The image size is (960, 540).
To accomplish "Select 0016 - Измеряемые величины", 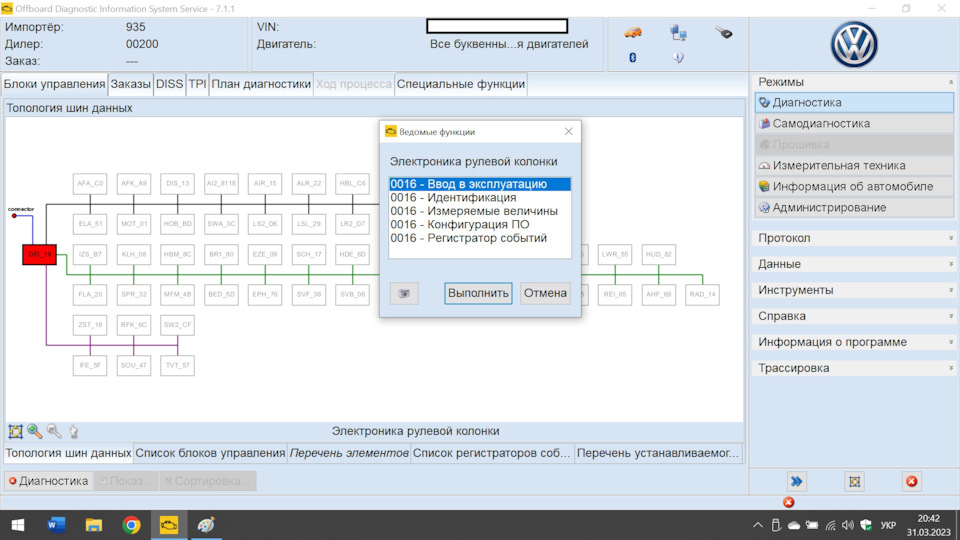I will pyautogui.click(x=480, y=211).
